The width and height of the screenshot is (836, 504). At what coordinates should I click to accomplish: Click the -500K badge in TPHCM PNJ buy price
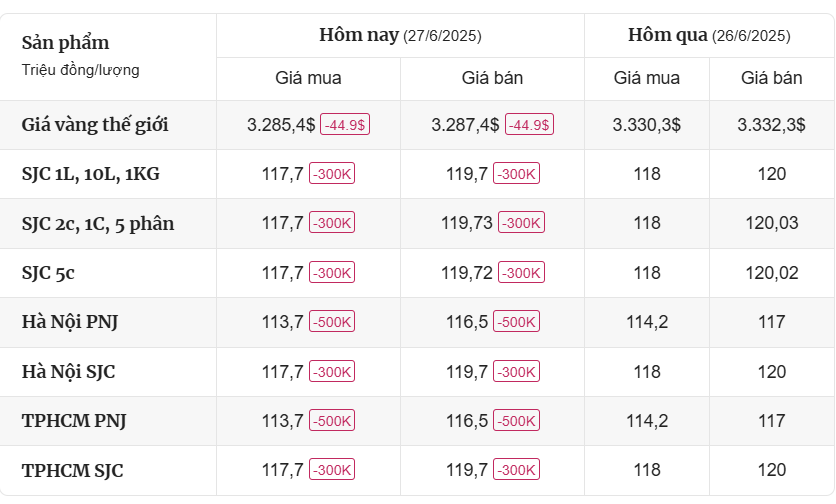332,421
